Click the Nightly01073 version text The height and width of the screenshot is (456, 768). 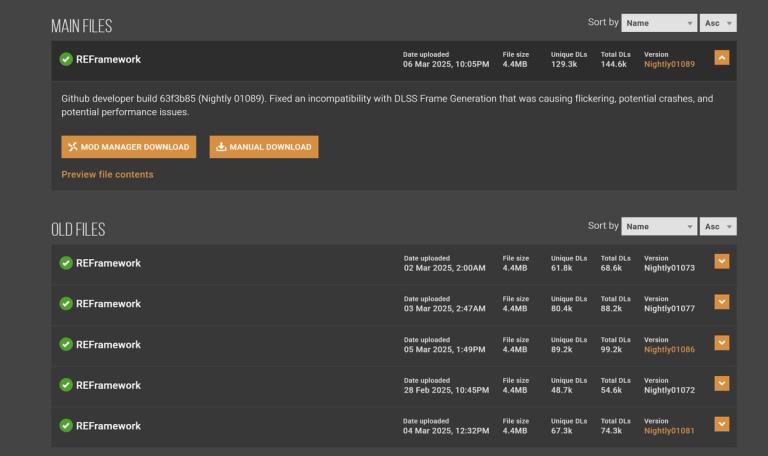click(x=669, y=268)
